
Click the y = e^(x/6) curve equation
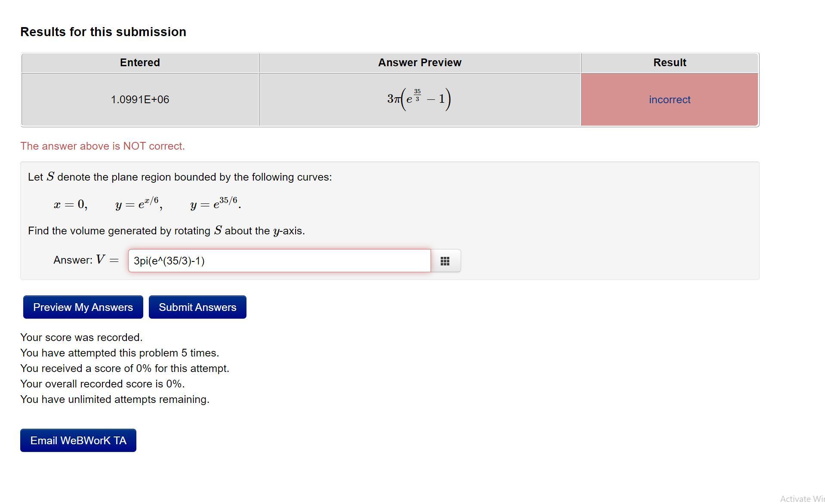tap(139, 203)
